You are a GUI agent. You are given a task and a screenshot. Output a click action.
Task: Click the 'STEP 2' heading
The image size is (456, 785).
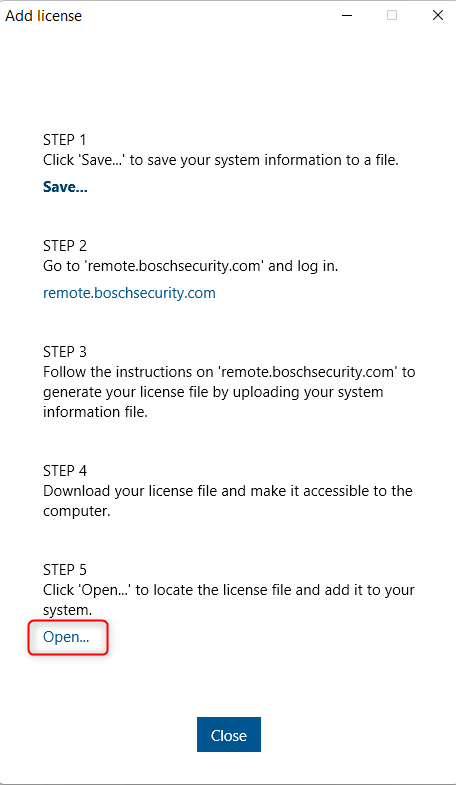pyautogui.click(x=65, y=246)
